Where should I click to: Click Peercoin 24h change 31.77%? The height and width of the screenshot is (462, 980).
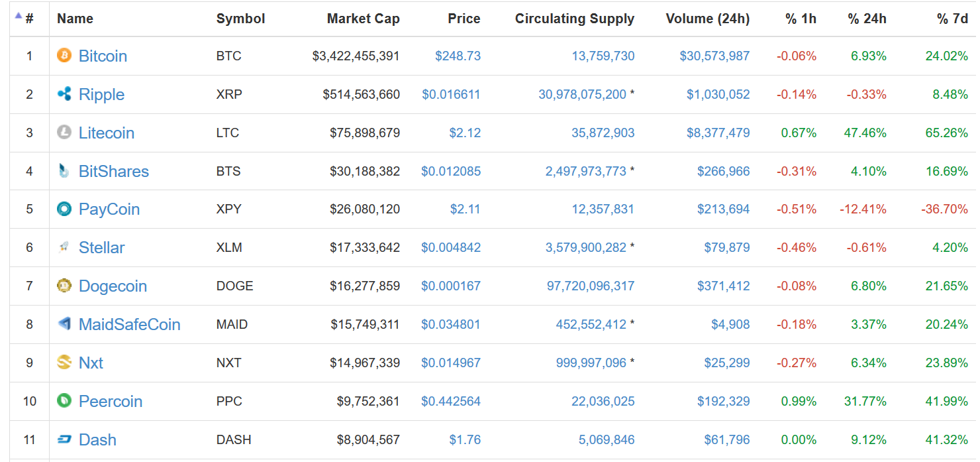coord(865,401)
